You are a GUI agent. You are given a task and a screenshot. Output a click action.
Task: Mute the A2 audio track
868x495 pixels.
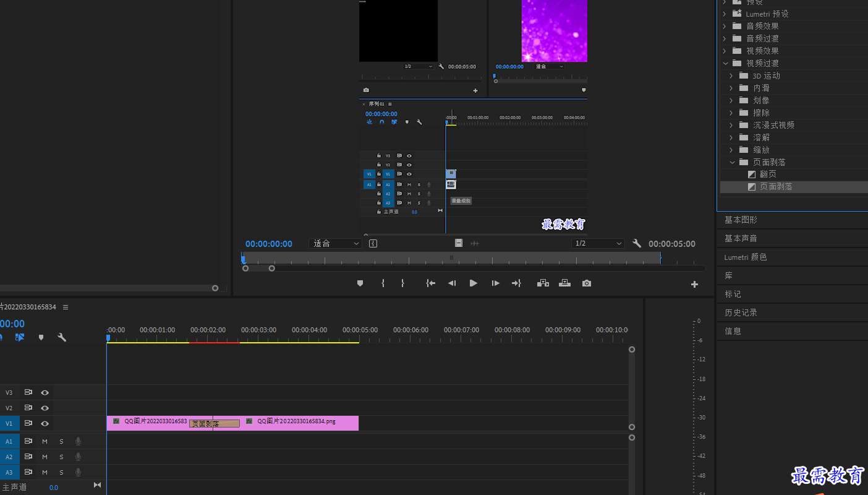pyautogui.click(x=45, y=457)
